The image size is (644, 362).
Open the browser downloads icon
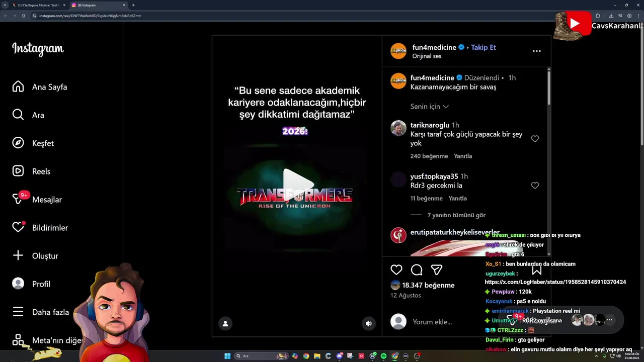point(611,16)
